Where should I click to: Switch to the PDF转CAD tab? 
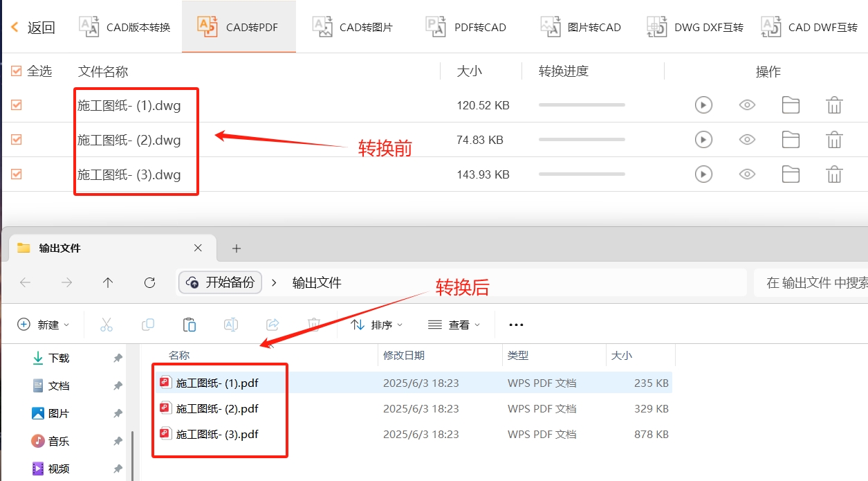pyautogui.click(x=466, y=28)
